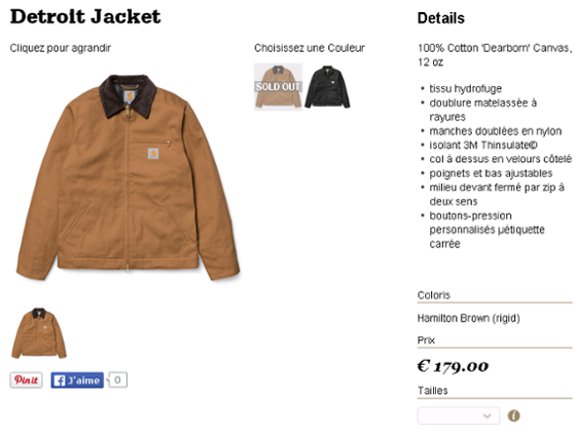Click the jacket's dark corduroy collar
The width and height of the screenshot is (585, 434).
point(128,94)
